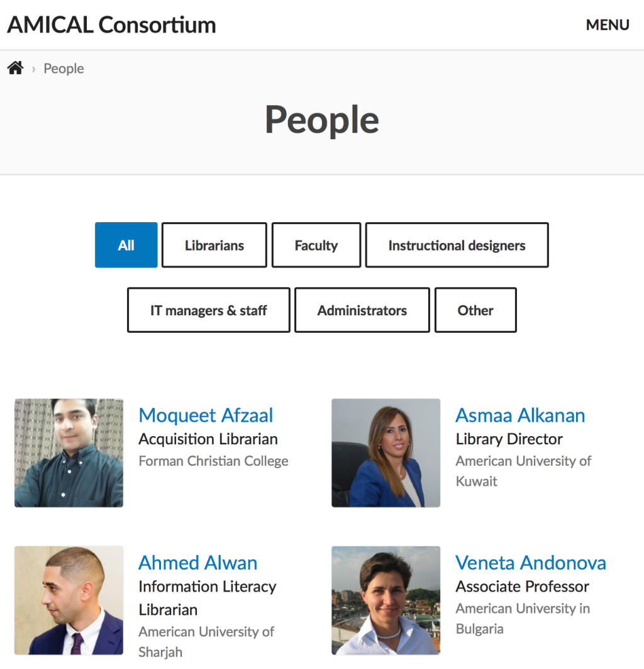Click Ahmed Alwan's profile photo
The height and width of the screenshot is (669, 644).
click(x=69, y=600)
